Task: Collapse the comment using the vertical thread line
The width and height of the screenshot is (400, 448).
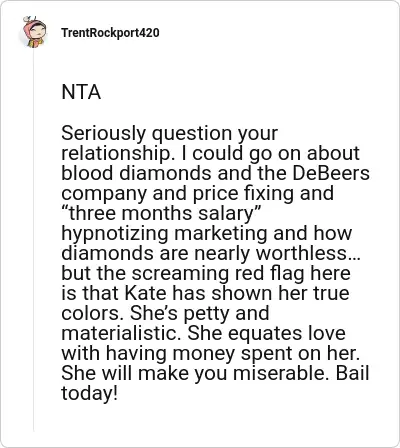Action: click(x=33, y=240)
